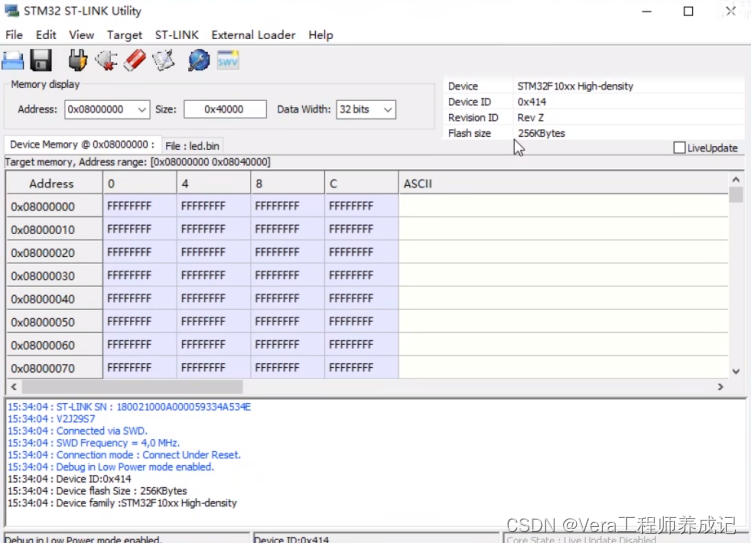Click the Device ID value 0x414 in info panel
This screenshot has height=544, width=752.
point(531,102)
